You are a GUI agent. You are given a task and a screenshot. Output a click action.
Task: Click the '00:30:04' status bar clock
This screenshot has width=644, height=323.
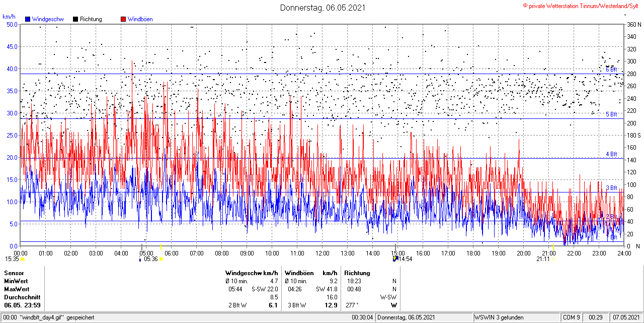[x=362, y=318]
